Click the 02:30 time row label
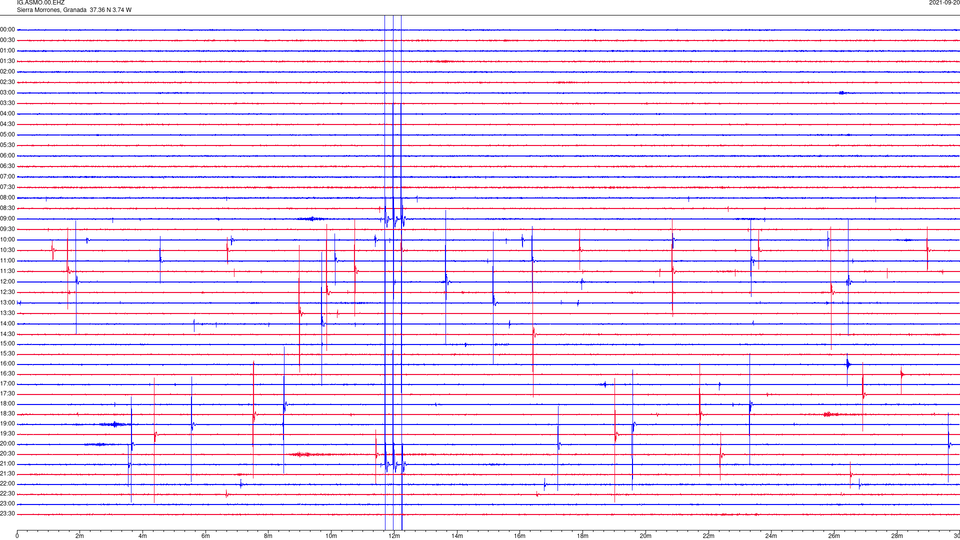This screenshot has height=540, width=960. click(x=7, y=82)
